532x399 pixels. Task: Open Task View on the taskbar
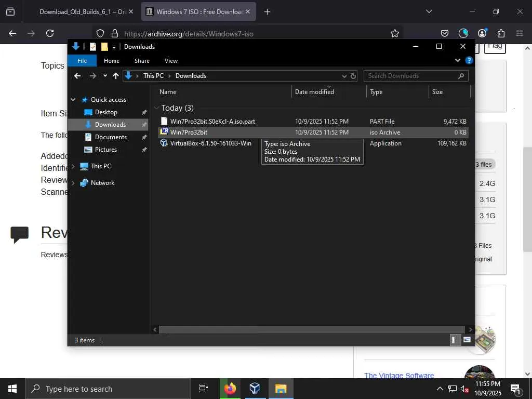[x=203, y=389]
